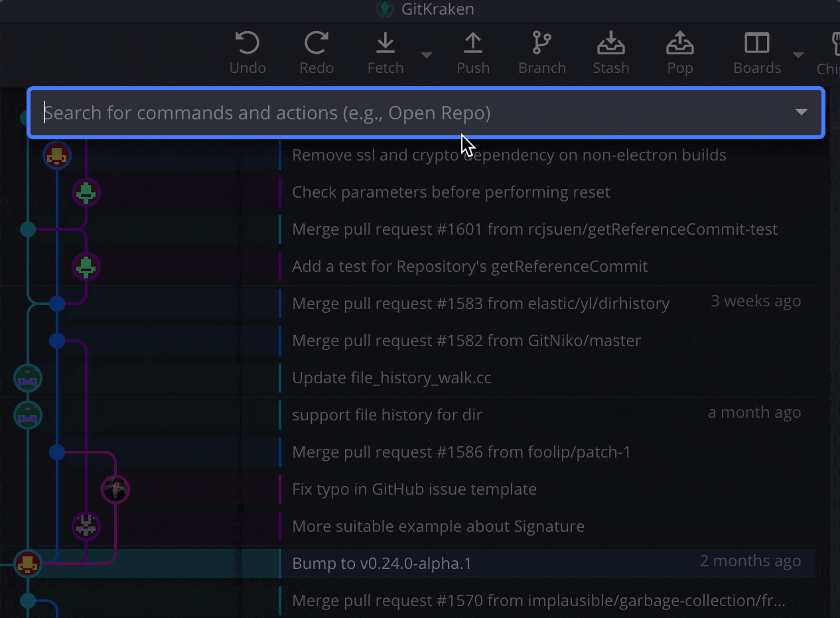Image resolution: width=840 pixels, height=618 pixels.
Task: Push commits with the Push icon
Action: click(472, 44)
